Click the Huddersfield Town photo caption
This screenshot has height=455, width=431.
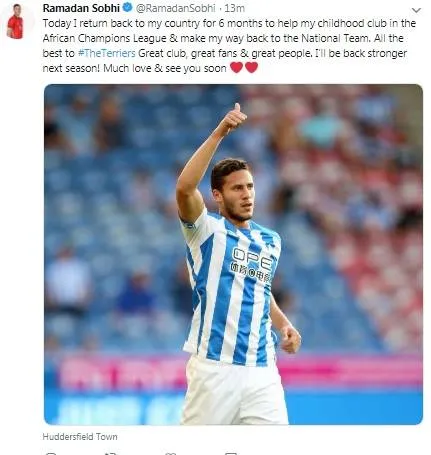coord(80,437)
